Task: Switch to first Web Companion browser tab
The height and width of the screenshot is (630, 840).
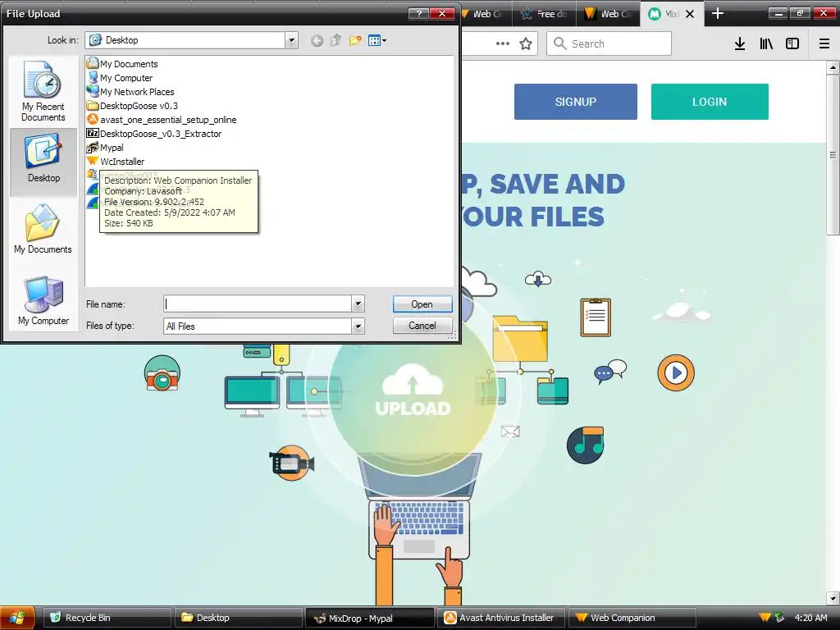Action: pyautogui.click(x=486, y=14)
